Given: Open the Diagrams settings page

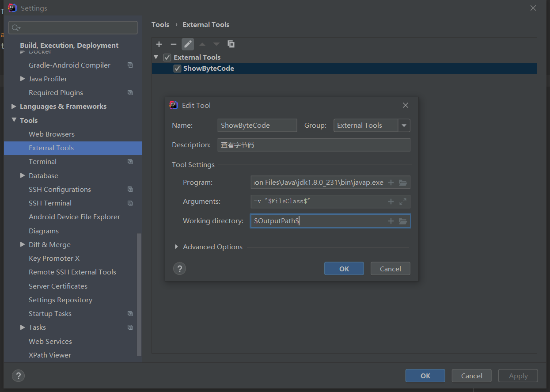Looking at the screenshot, I should click(x=44, y=231).
